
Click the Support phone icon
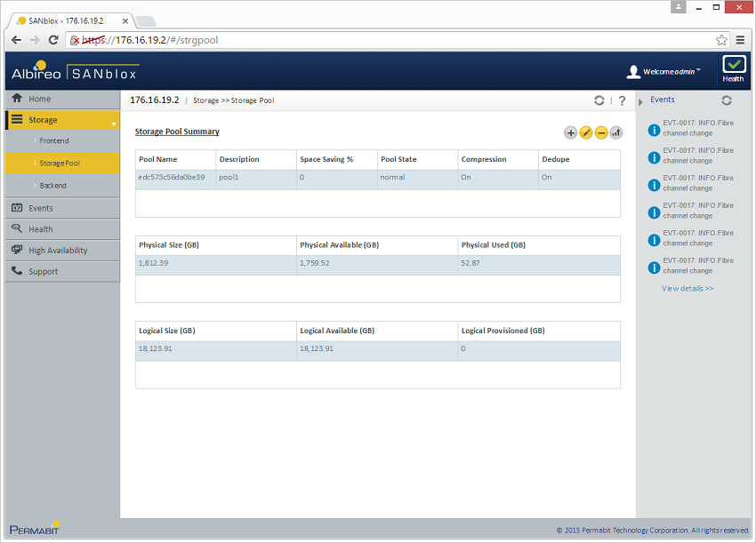pyautogui.click(x=17, y=271)
